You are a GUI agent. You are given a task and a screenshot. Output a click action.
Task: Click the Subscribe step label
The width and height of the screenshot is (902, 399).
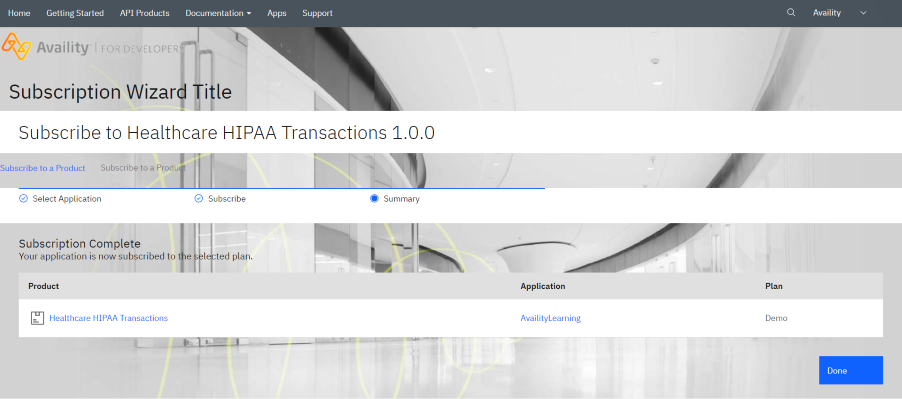pos(227,199)
